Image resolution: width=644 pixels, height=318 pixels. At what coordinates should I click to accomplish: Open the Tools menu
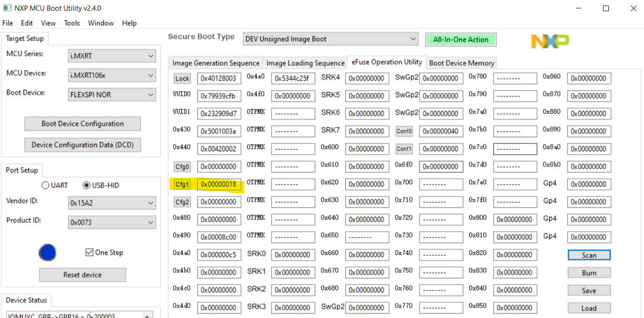[x=71, y=23]
